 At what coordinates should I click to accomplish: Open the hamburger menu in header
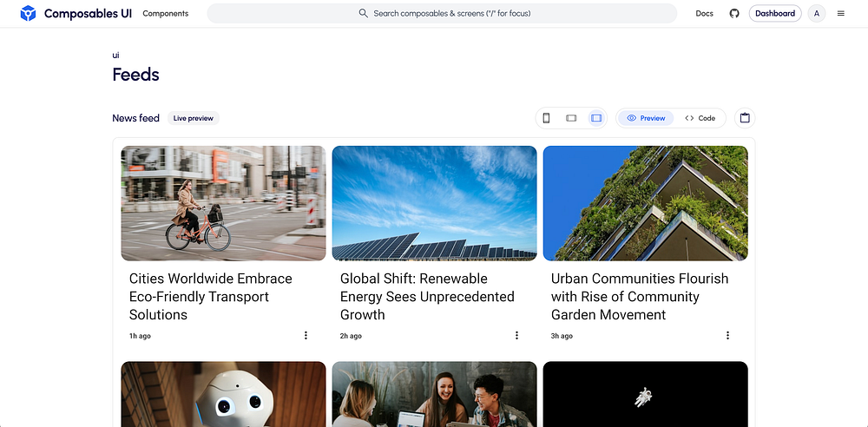(840, 14)
